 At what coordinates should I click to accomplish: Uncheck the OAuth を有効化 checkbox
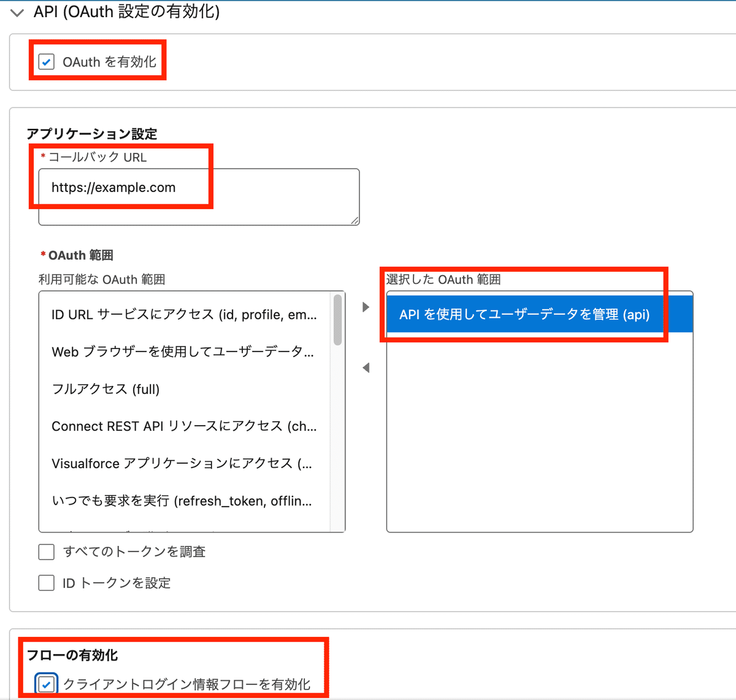pos(46,61)
